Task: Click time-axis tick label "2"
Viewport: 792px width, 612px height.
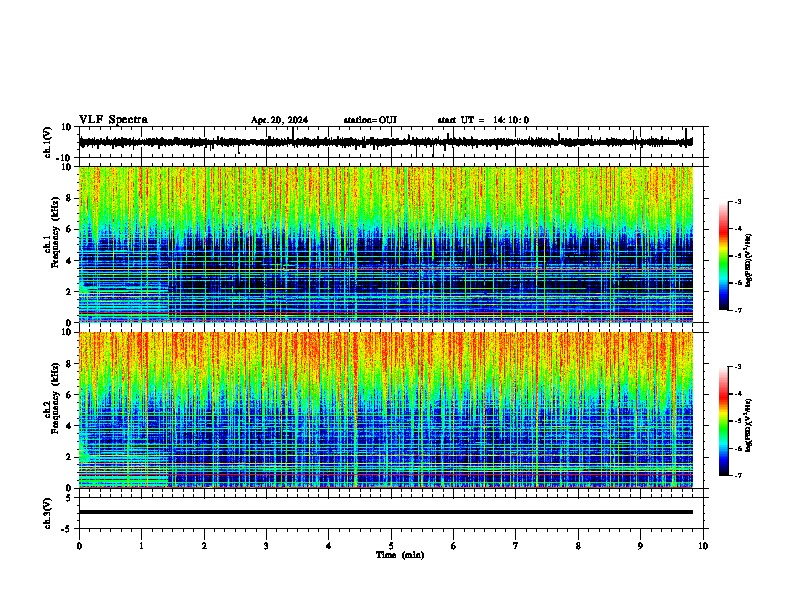Action: pos(204,546)
